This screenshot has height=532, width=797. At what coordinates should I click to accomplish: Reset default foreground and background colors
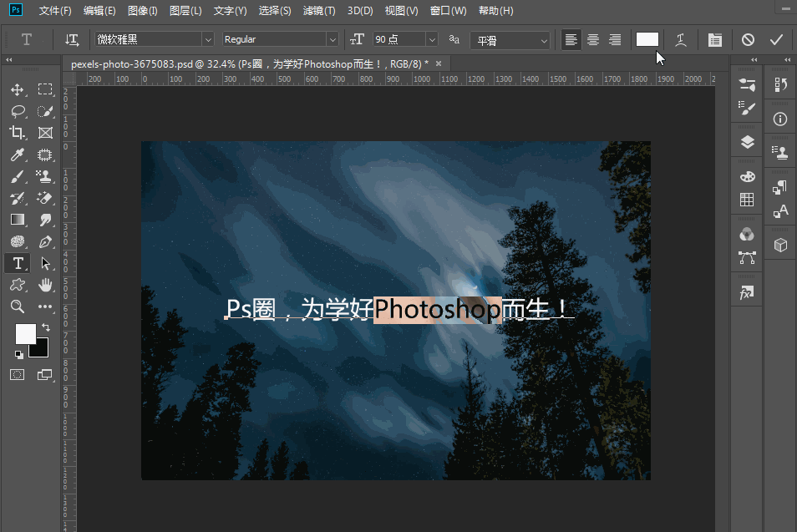tap(19, 354)
